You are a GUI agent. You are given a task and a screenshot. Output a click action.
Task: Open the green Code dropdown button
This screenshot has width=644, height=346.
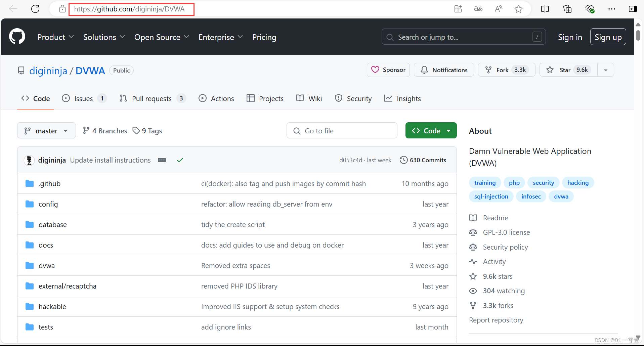(x=431, y=130)
